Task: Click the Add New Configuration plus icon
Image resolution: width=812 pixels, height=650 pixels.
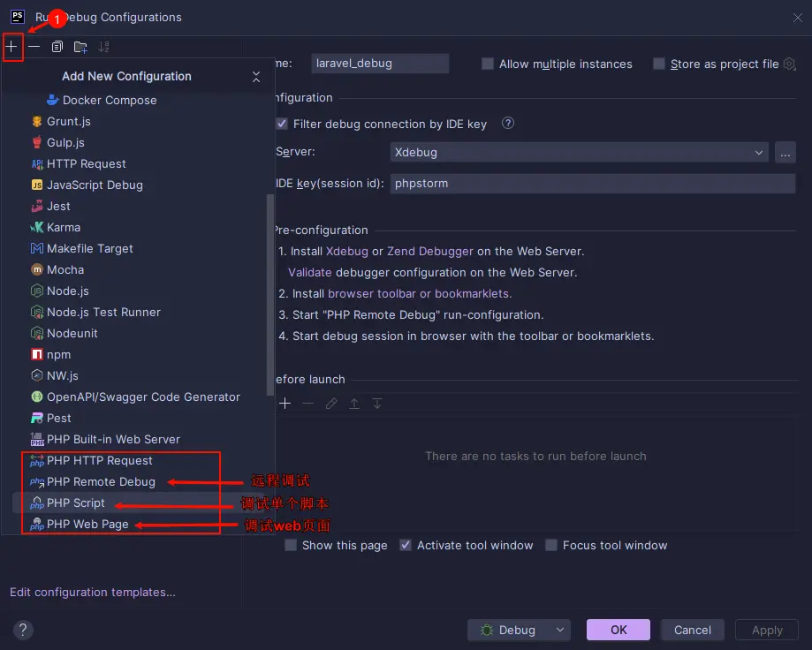Action: pos(11,47)
